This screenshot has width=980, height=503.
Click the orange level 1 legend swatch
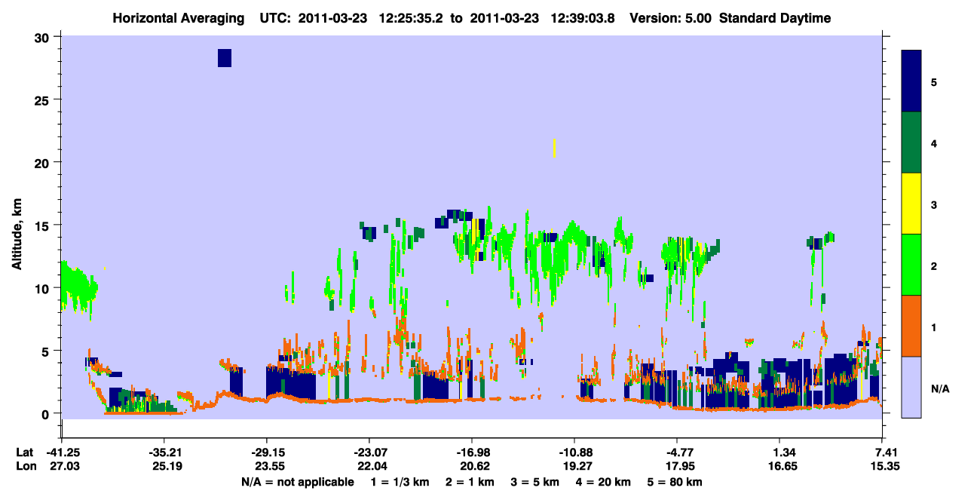911,326
